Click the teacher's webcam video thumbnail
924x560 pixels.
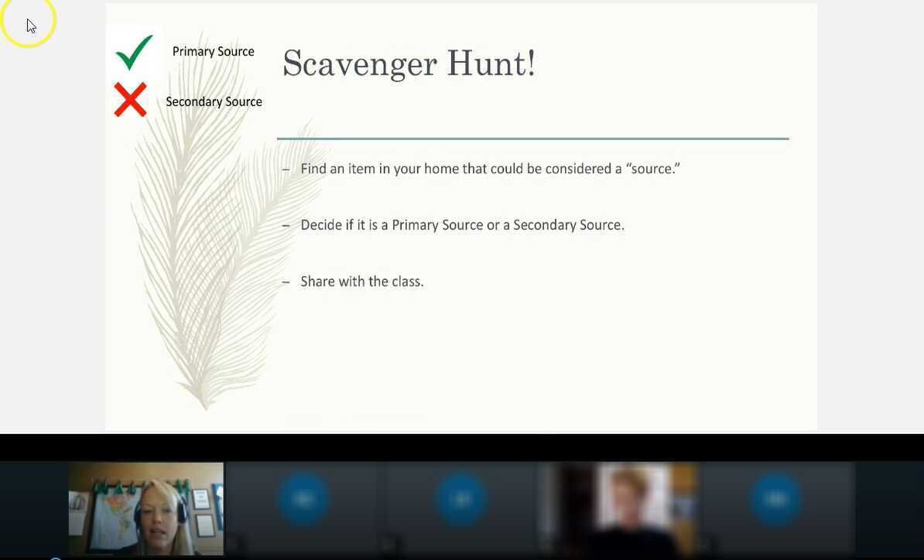[145, 508]
